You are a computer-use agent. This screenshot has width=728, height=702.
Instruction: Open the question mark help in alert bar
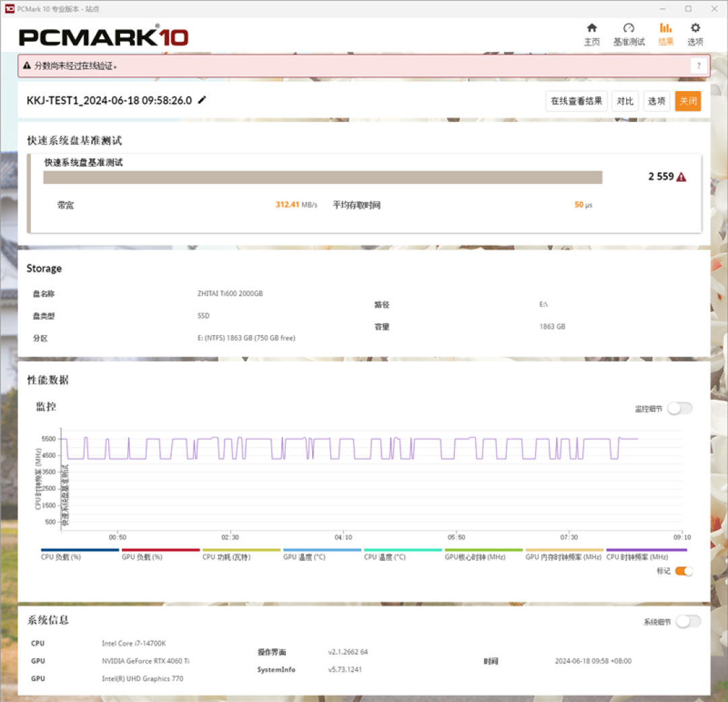(x=699, y=65)
